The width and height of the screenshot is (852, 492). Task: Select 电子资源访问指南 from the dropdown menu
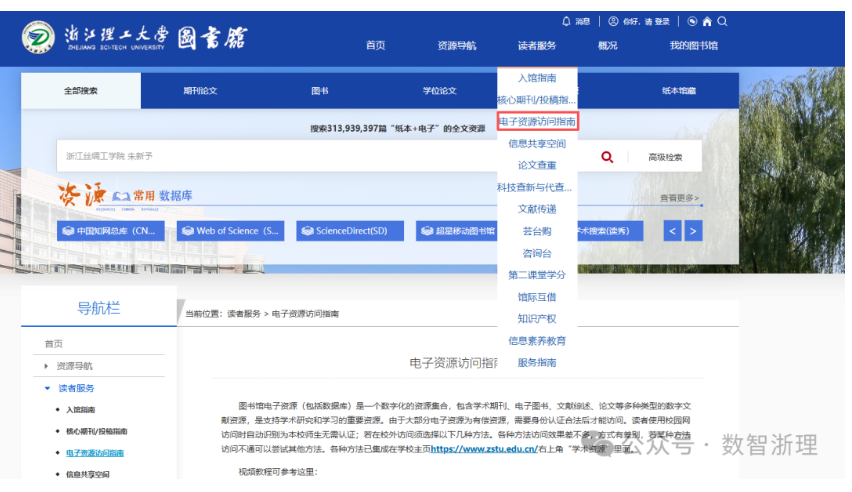point(537,121)
